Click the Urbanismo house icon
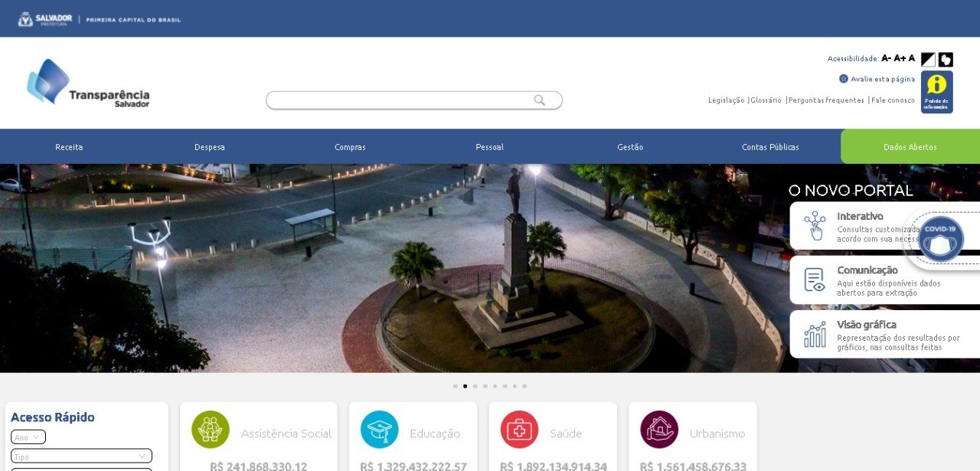This screenshot has width=980, height=471. click(659, 430)
